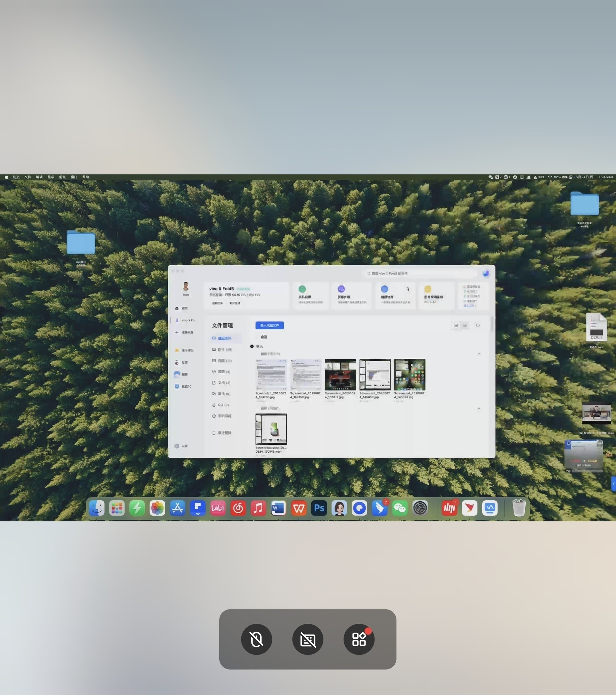Check the 全选 select-all checkbox

(257, 337)
